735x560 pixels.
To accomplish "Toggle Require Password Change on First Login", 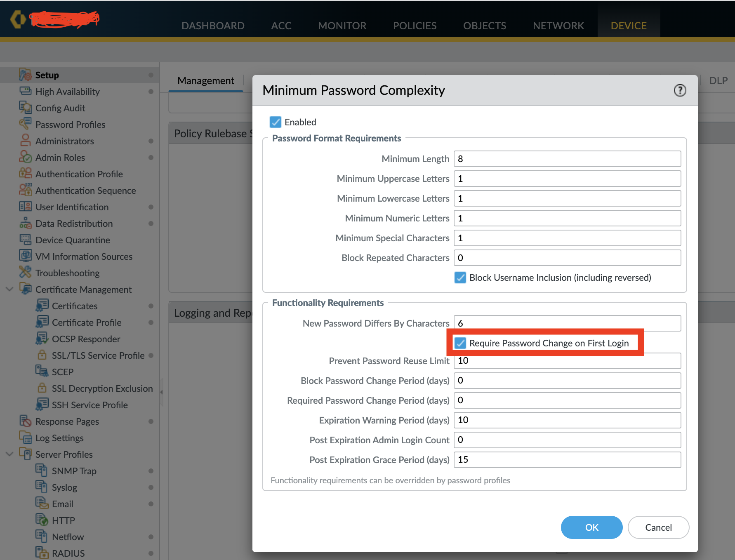I will (460, 343).
